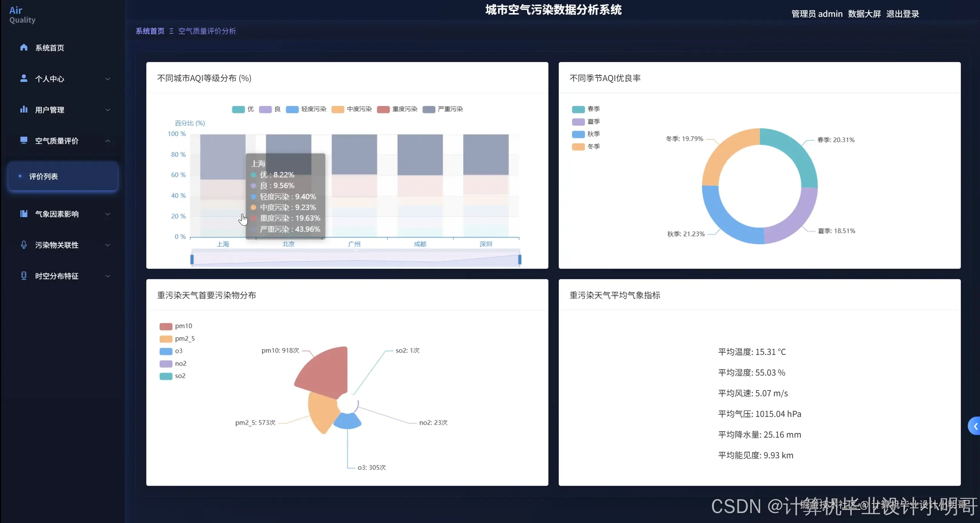The image size is (980, 523).
Task: Click the home icon beside 系统首页
Action: 24,47
